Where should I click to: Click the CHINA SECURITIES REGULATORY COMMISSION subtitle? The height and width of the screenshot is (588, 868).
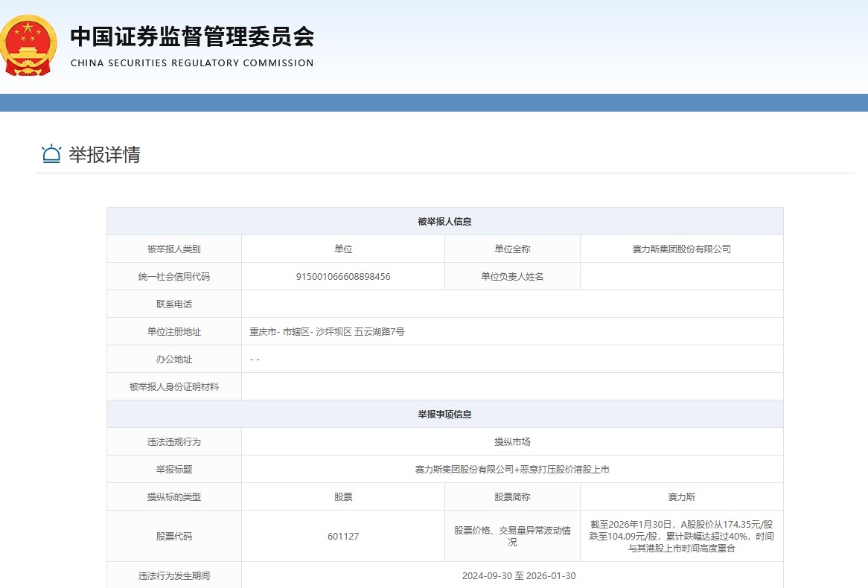[192, 63]
